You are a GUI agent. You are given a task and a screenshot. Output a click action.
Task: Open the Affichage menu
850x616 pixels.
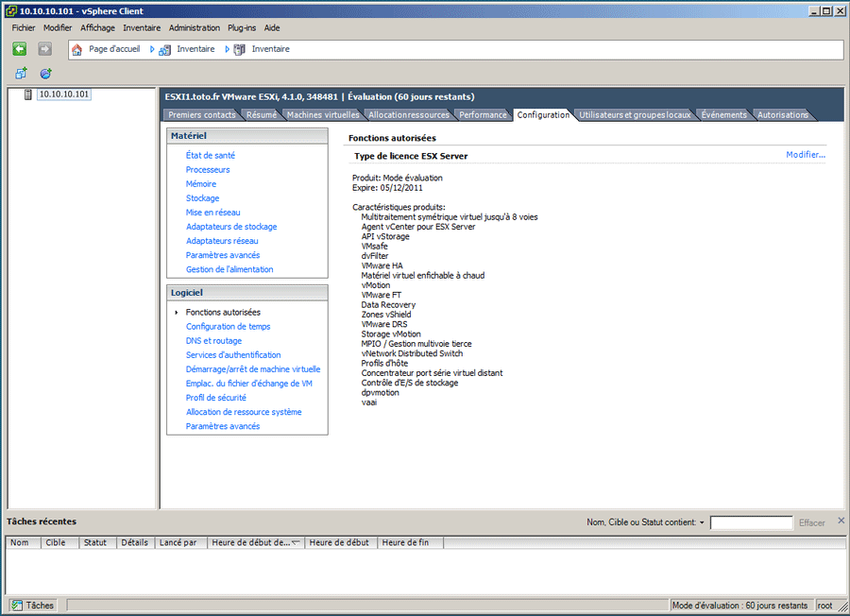pyautogui.click(x=97, y=27)
